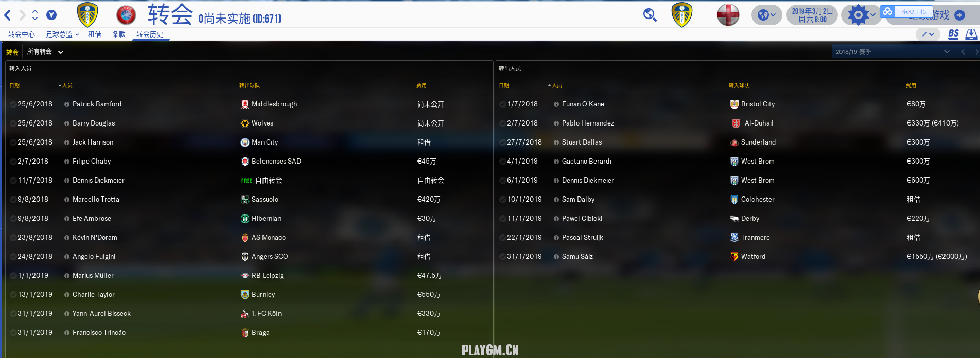Click the UEFA logo icon
The height and width of the screenshot is (358, 980).
(126, 15)
